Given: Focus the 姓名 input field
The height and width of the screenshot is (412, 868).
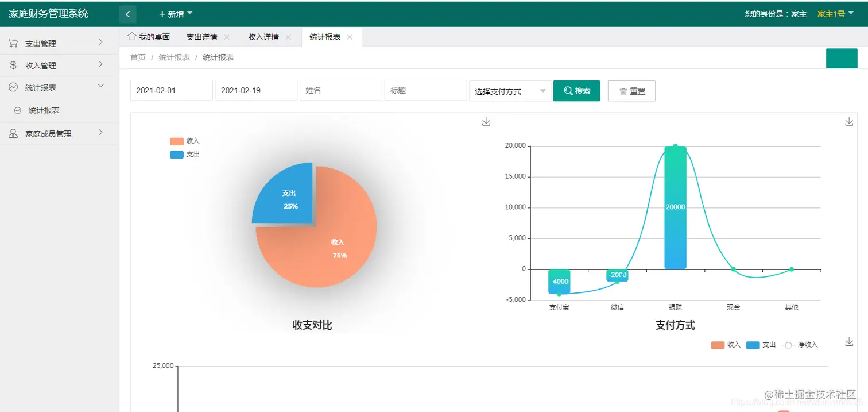Looking at the screenshot, I should (x=341, y=90).
